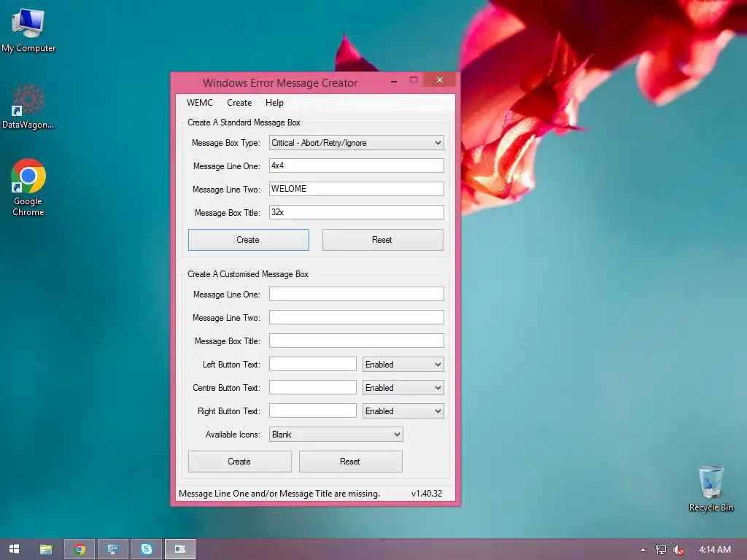Expand the Message Box Type dropdown

tap(356, 143)
